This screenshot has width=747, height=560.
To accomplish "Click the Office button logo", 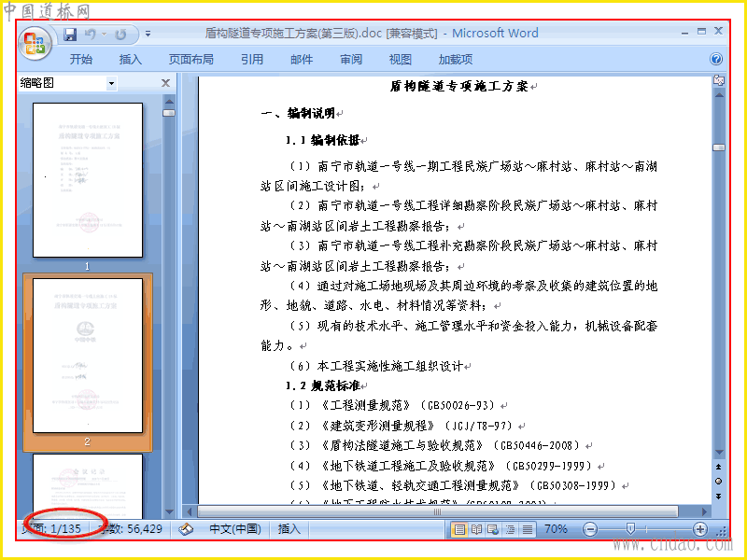I will click(x=35, y=43).
